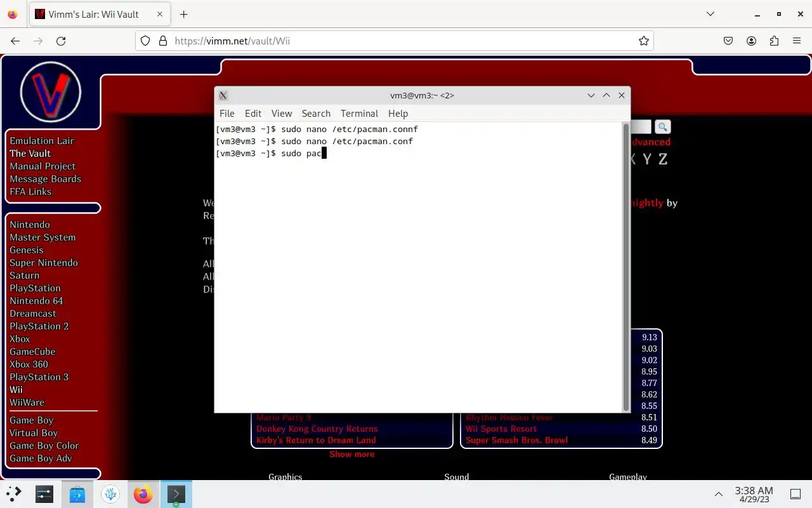Activate terminal in taskbar
812x508 pixels.
176,494
